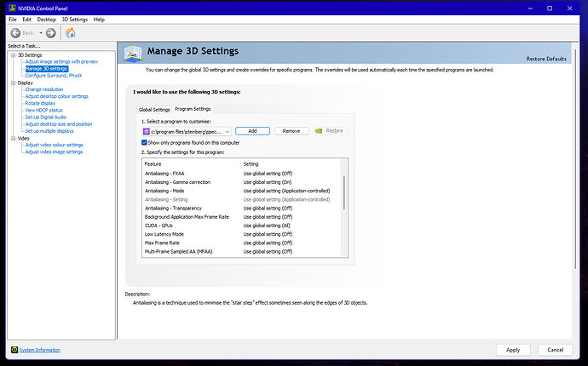
Task: Open the Help menu
Action: click(99, 20)
